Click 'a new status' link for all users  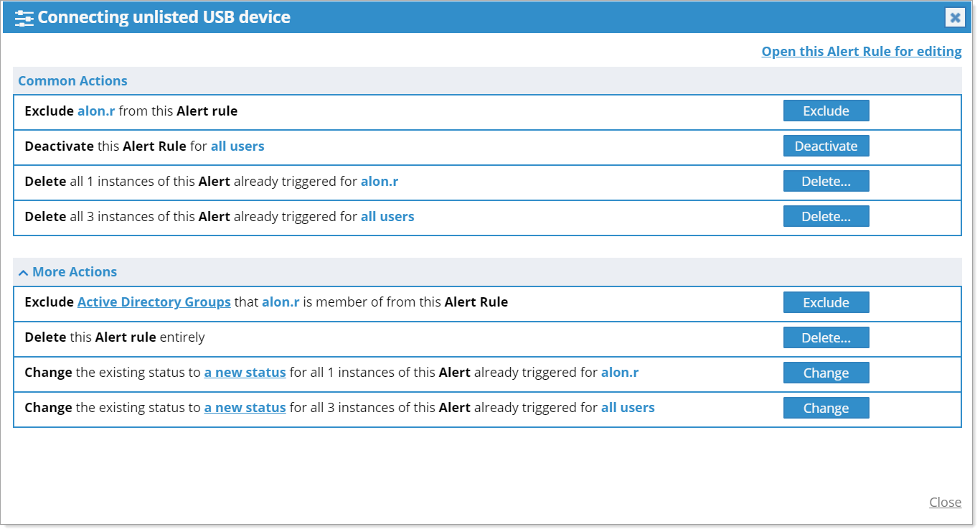point(245,408)
